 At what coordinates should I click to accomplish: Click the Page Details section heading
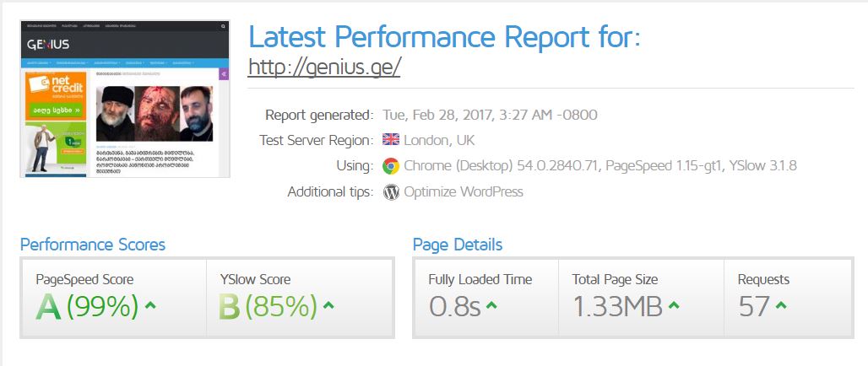(458, 245)
